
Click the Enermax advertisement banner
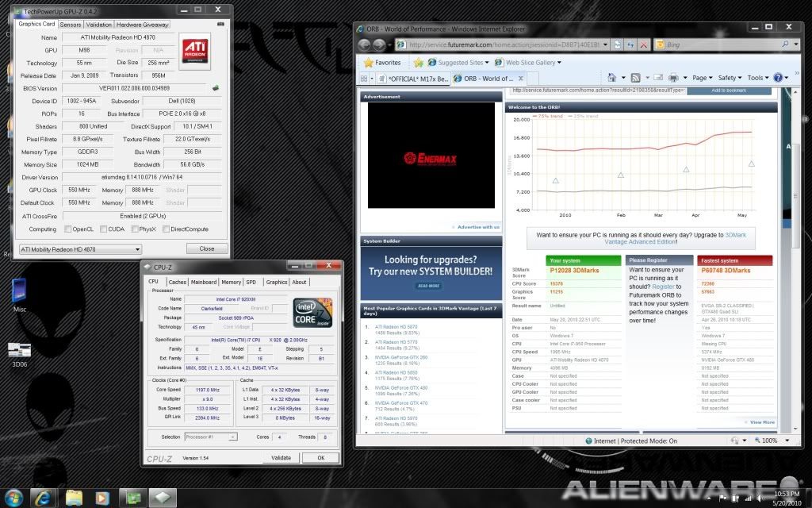pyautogui.click(x=431, y=156)
